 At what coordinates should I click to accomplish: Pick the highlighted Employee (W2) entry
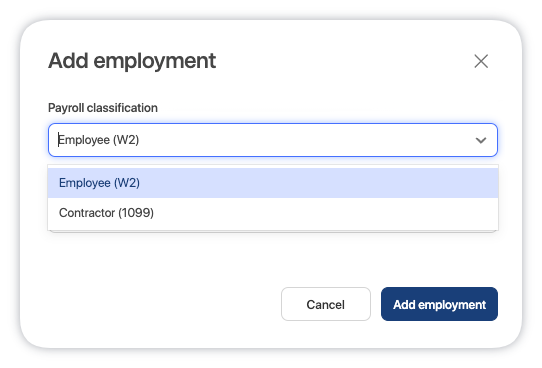273,183
